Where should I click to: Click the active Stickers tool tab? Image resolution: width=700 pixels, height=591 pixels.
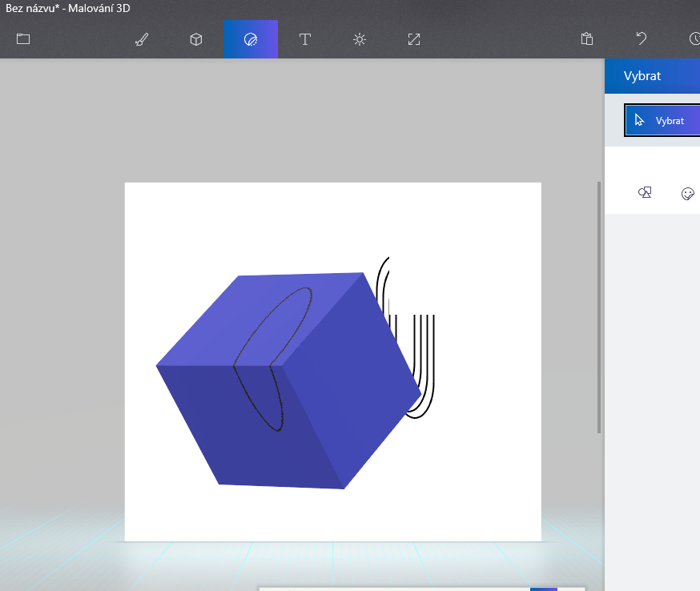(251, 39)
